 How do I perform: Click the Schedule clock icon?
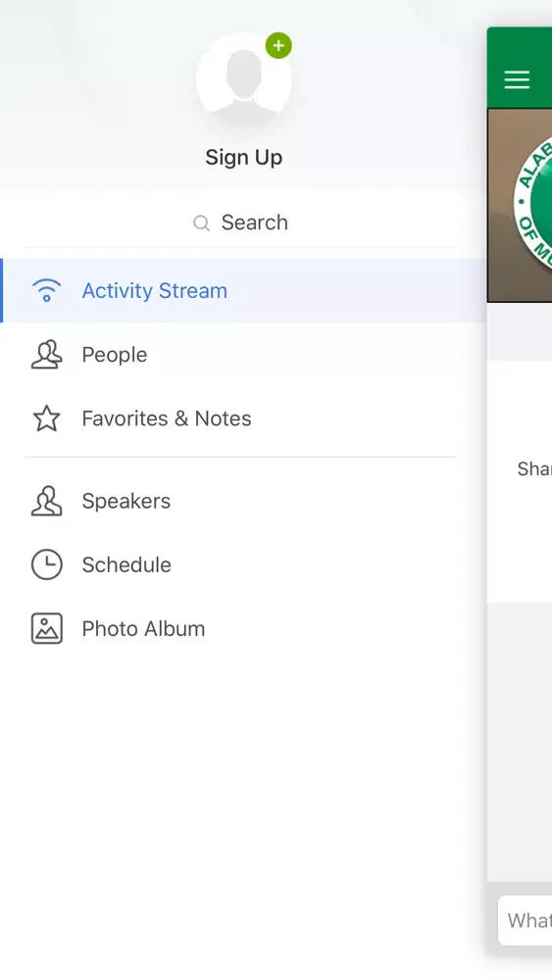pyautogui.click(x=47, y=564)
